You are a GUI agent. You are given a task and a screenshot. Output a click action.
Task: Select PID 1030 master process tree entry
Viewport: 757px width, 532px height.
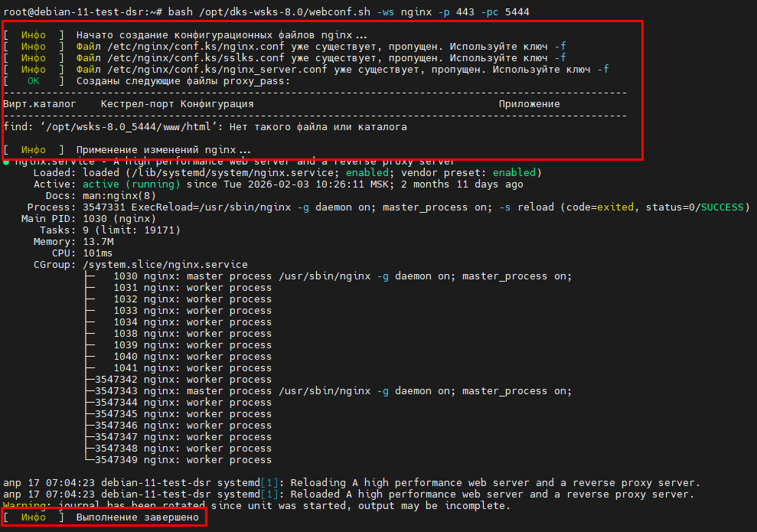pyautogui.click(x=341, y=276)
